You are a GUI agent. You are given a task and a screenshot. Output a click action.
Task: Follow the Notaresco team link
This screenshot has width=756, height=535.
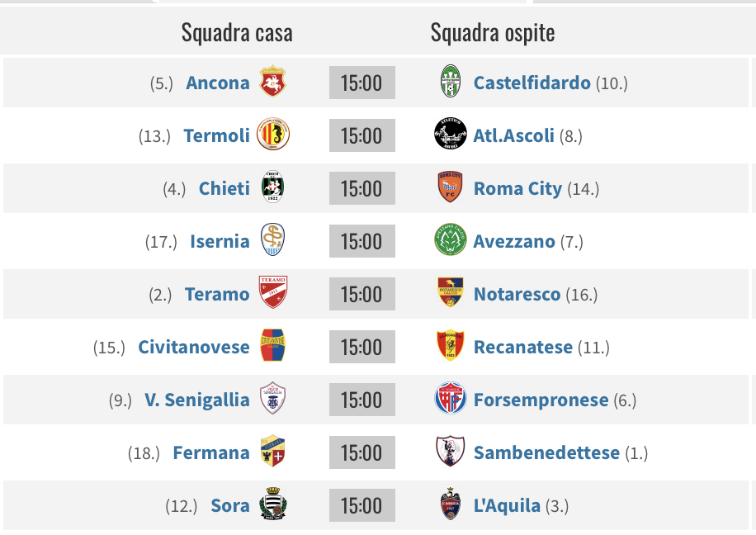click(517, 294)
